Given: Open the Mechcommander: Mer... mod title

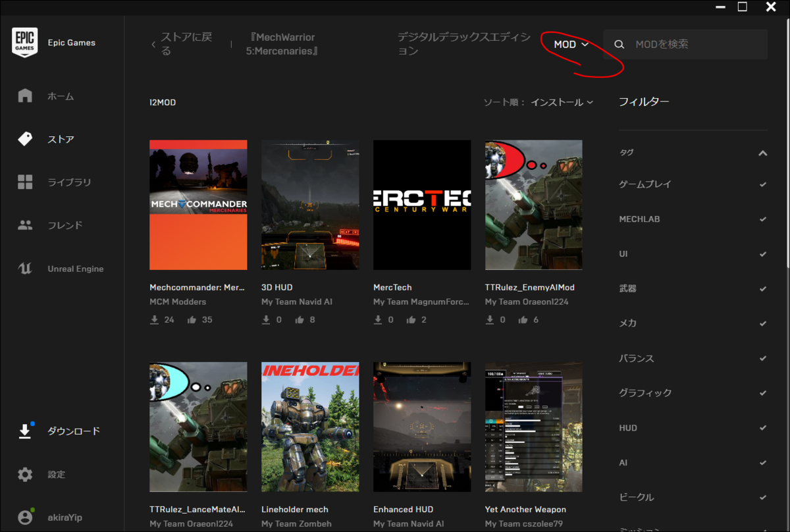Looking at the screenshot, I should 197,287.
